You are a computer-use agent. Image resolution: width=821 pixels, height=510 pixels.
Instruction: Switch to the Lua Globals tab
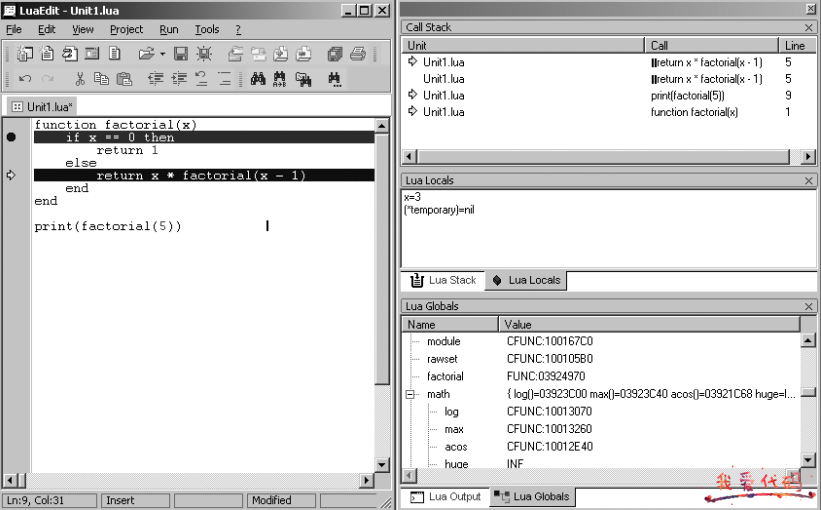[531, 496]
